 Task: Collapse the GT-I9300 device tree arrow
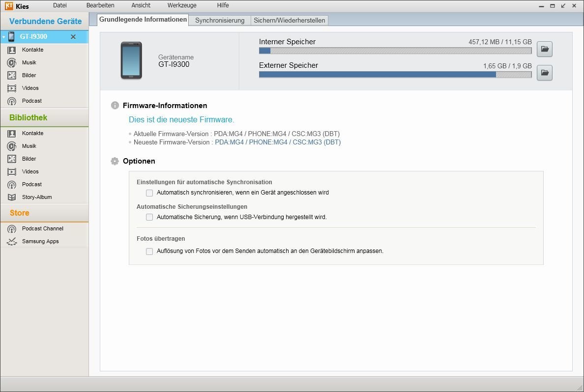4,37
